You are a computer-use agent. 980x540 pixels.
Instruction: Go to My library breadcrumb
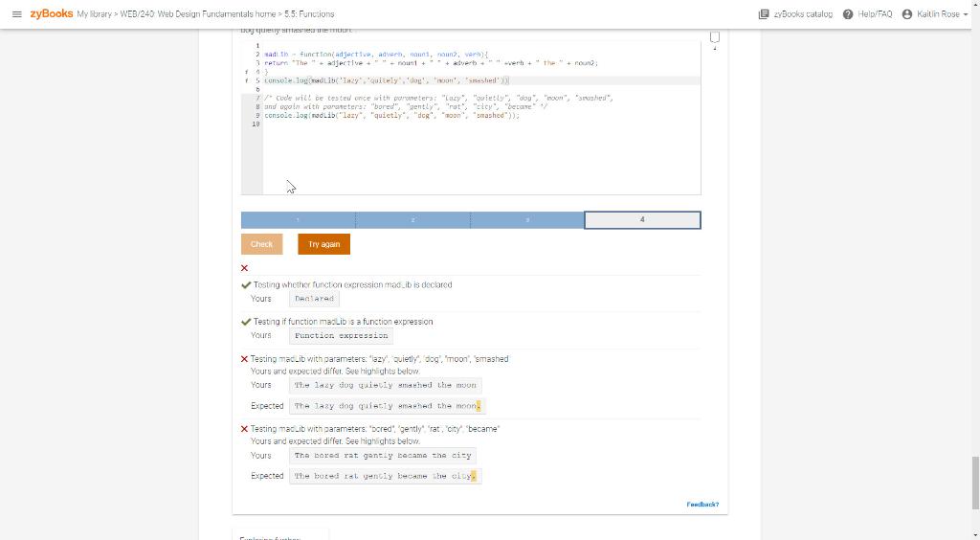[x=94, y=13]
